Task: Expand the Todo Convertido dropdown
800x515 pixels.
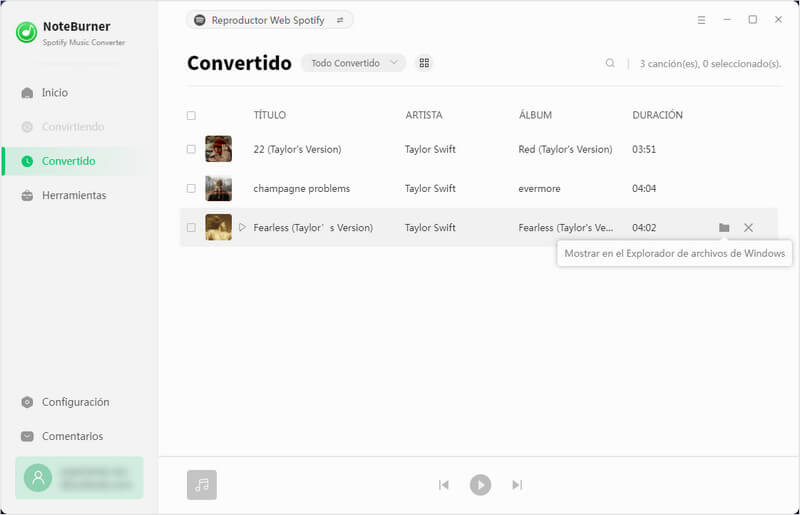Action: 354,63
